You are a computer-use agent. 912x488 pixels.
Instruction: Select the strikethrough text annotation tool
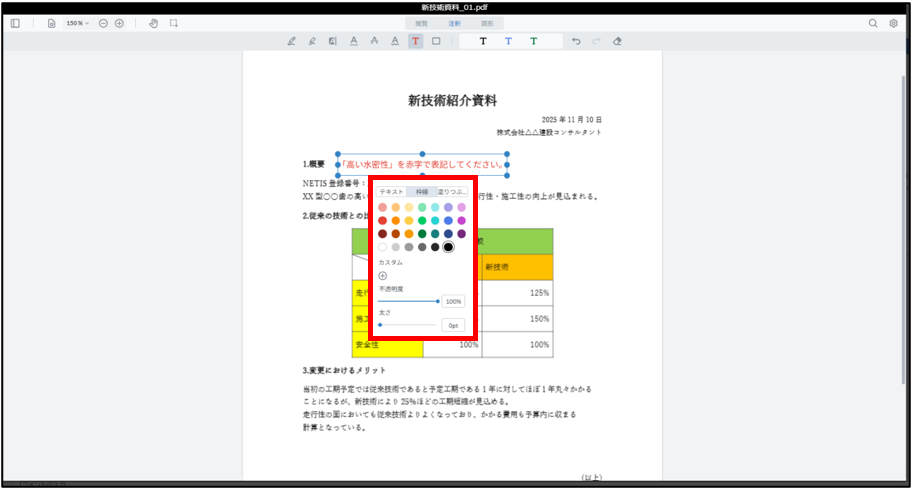pyautogui.click(x=374, y=41)
